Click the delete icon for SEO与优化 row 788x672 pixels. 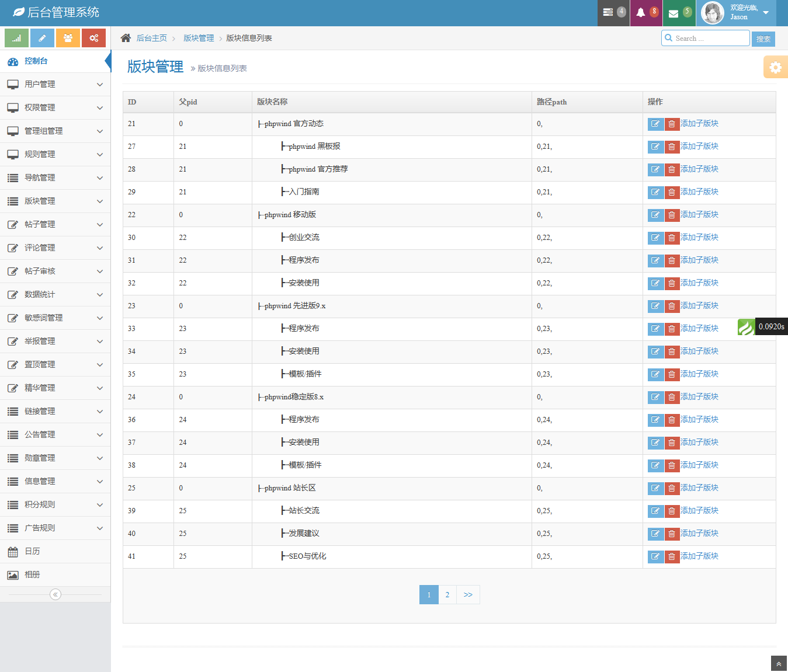click(x=672, y=556)
